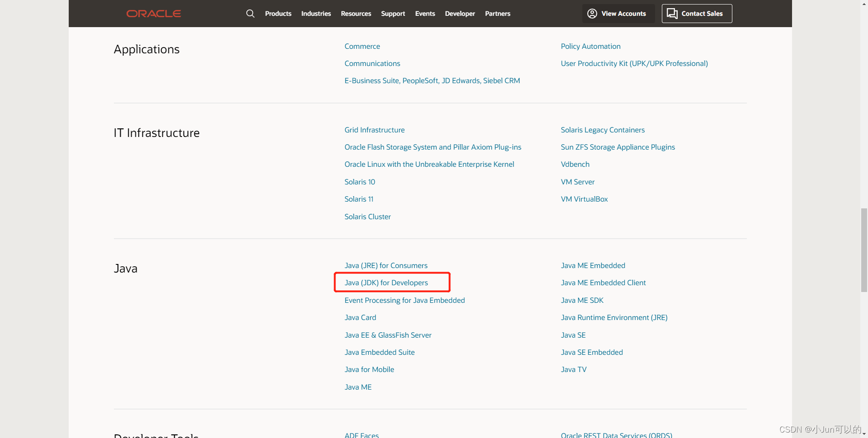The width and height of the screenshot is (868, 438).
Task: Open Java (JDK) for Developers link
Action: coord(386,283)
